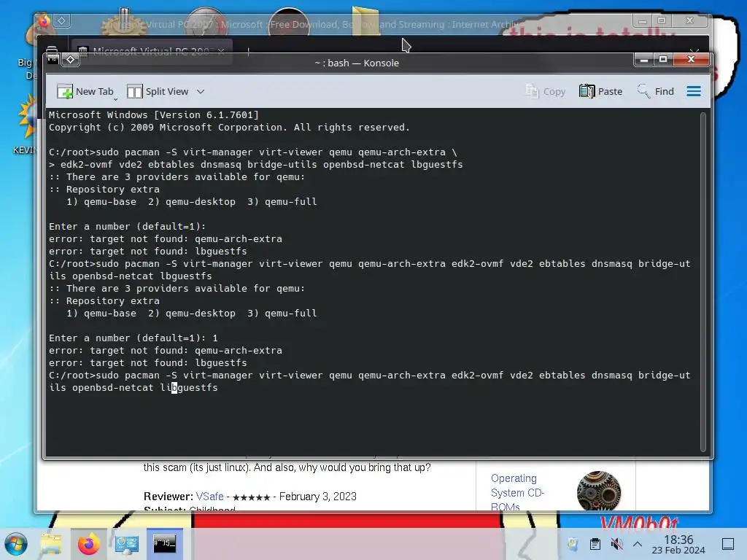The image size is (747, 560).
Task: Close the Konsole window
Action: 692,59
